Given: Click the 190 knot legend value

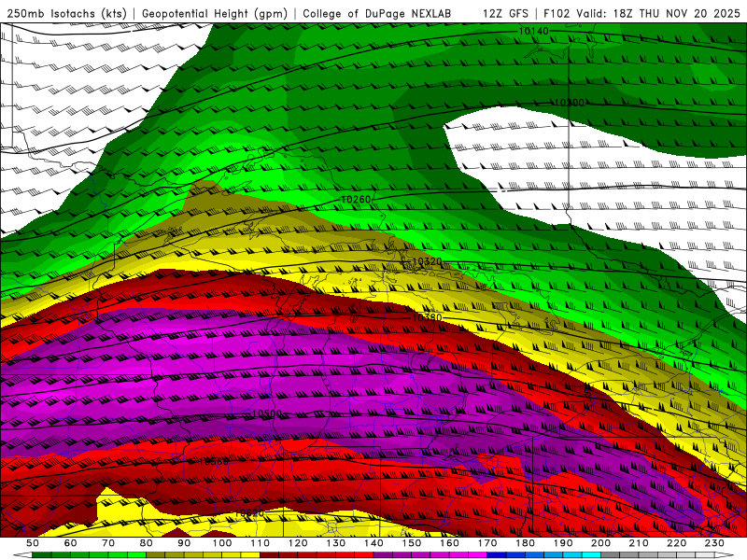Looking at the screenshot, I should pos(563,543).
